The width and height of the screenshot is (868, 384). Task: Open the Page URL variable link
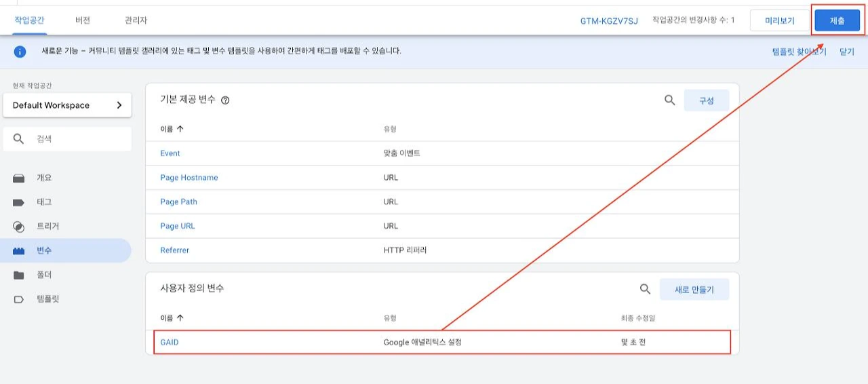178,227
